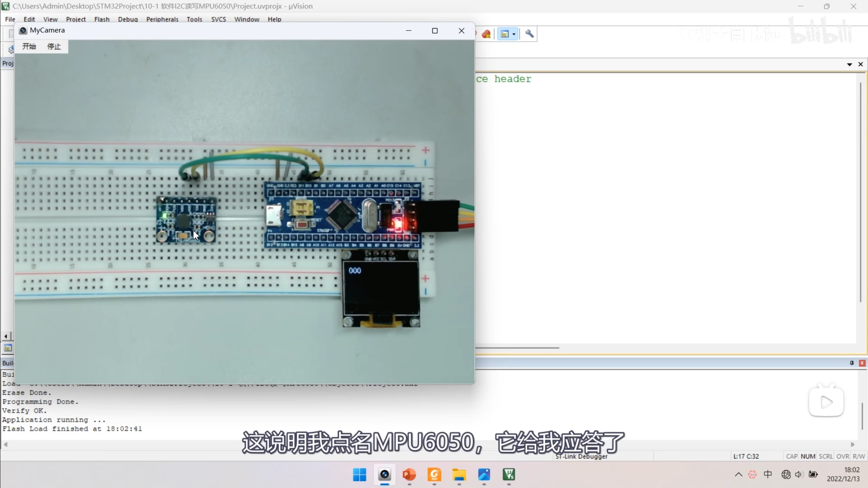Toggle the Chinese input method indicator

768,474
